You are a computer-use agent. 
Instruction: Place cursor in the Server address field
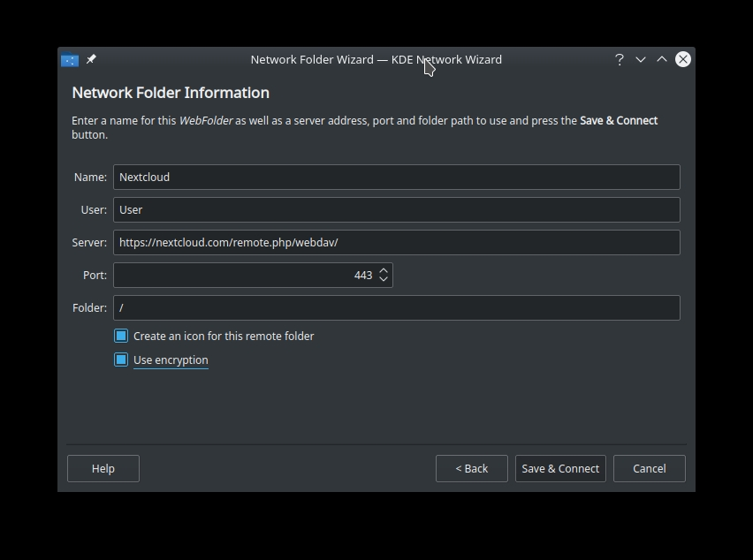397,242
